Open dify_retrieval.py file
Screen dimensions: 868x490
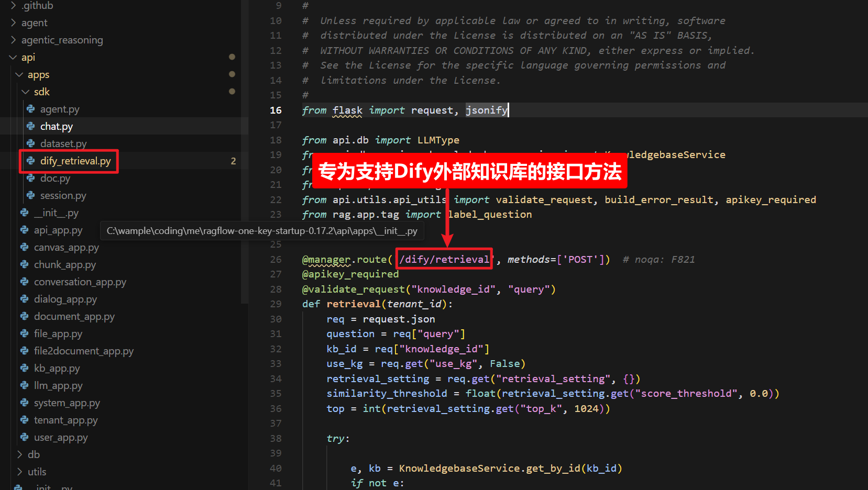[x=75, y=161]
